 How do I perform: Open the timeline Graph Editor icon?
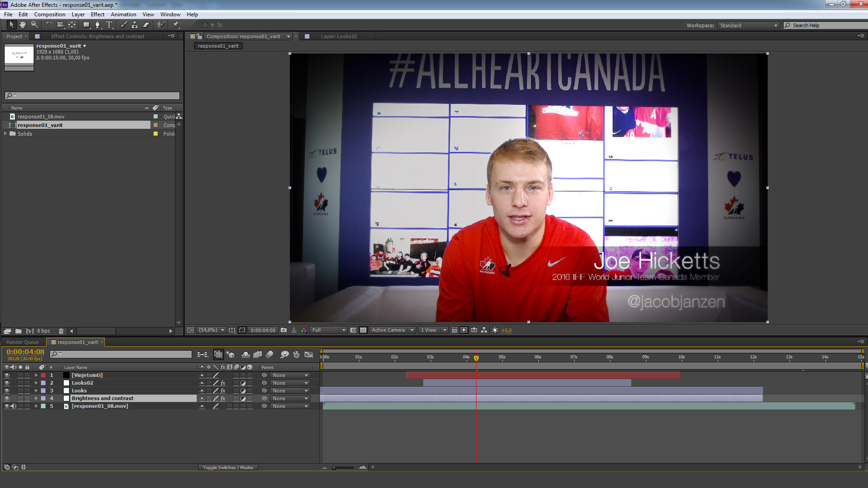[x=309, y=355]
